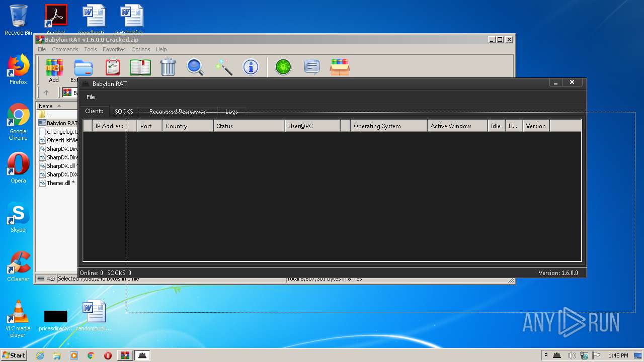Click the Windows Explorer taskbar icon
Image resolution: width=644 pixels, height=362 pixels.
tap(57, 355)
